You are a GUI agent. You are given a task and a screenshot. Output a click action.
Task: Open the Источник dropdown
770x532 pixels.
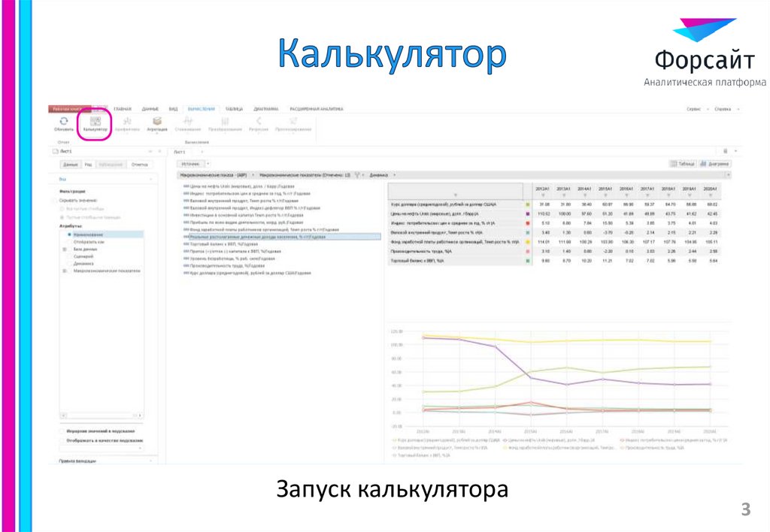192,163
